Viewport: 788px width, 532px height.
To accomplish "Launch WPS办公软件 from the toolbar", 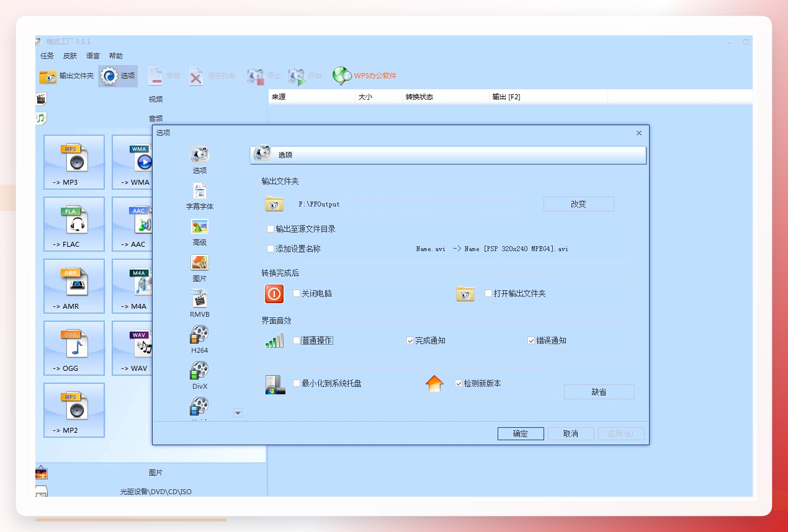I will pyautogui.click(x=364, y=76).
